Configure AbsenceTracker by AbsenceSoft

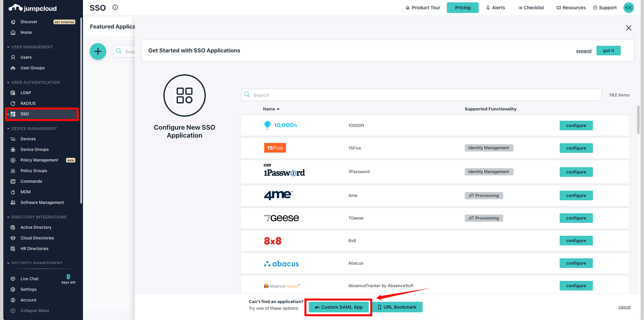tap(576, 286)
